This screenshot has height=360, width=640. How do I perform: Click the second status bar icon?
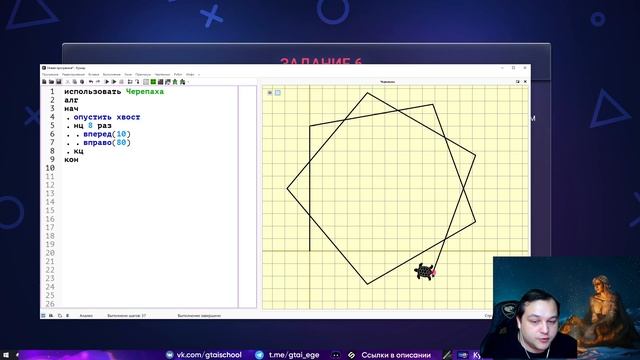[51, 316]
